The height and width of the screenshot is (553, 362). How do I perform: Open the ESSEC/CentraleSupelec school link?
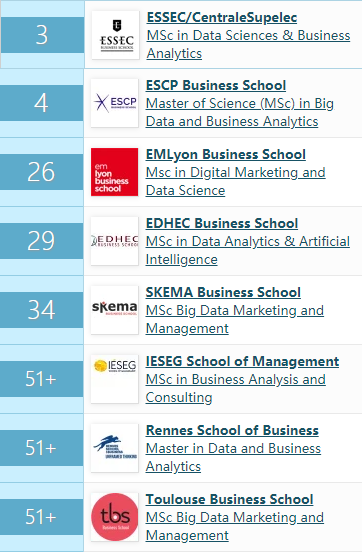point(222,17)
